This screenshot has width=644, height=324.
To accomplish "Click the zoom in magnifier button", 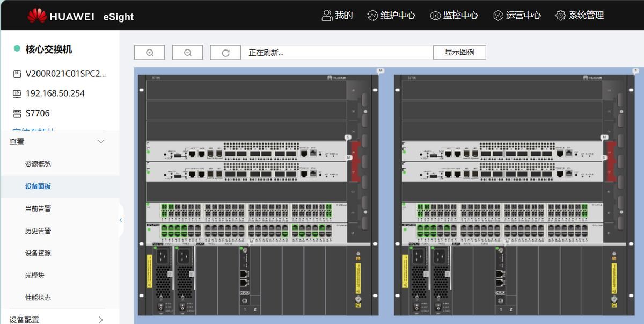I will coord(150,52).
